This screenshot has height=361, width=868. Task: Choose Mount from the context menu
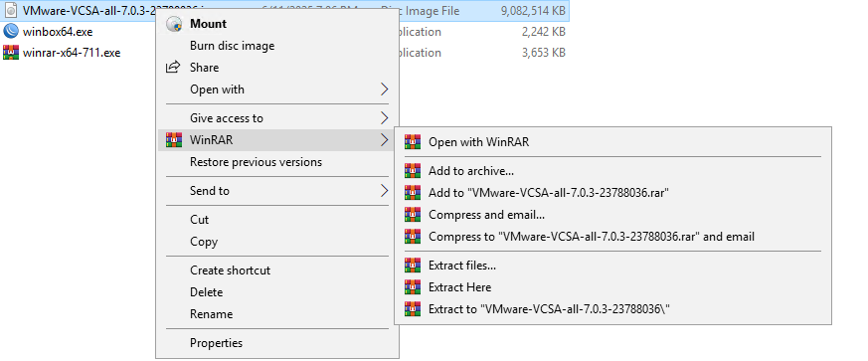coord(277,23)
